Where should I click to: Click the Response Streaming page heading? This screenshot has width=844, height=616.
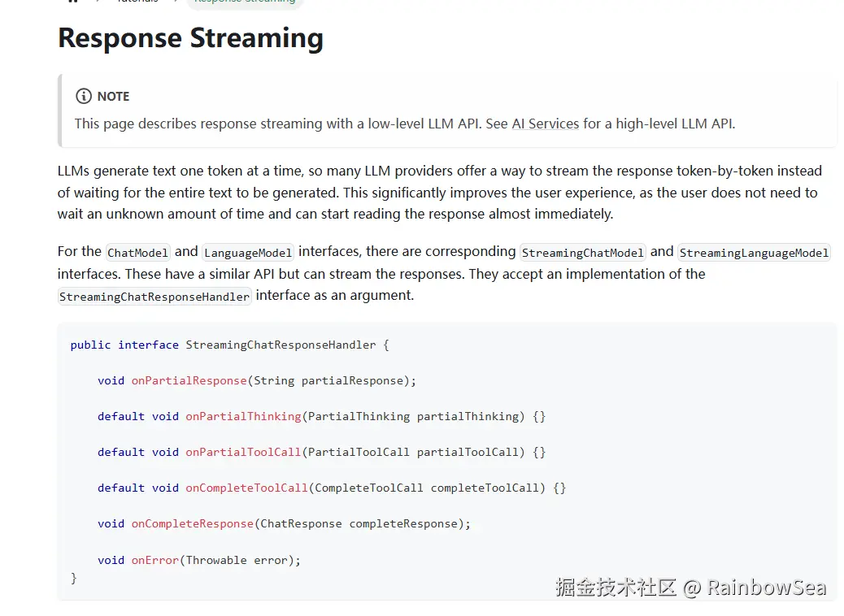[x=190, y=38]
